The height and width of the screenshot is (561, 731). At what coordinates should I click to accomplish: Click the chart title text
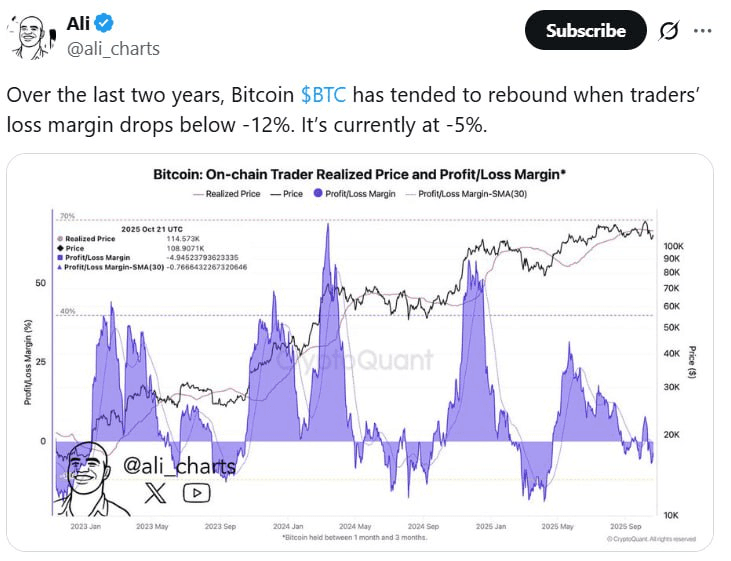pyautogui.click(x=360, y=174)
